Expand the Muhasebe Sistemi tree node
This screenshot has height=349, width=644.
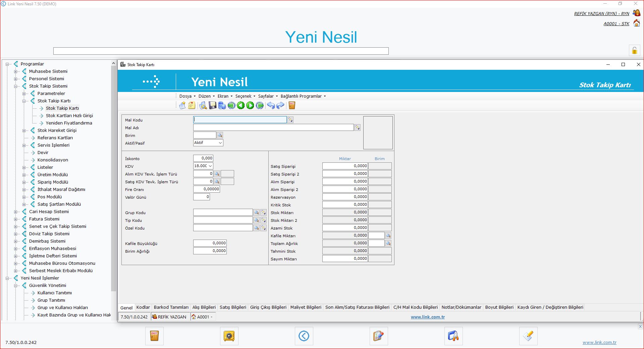click(16, 71)
